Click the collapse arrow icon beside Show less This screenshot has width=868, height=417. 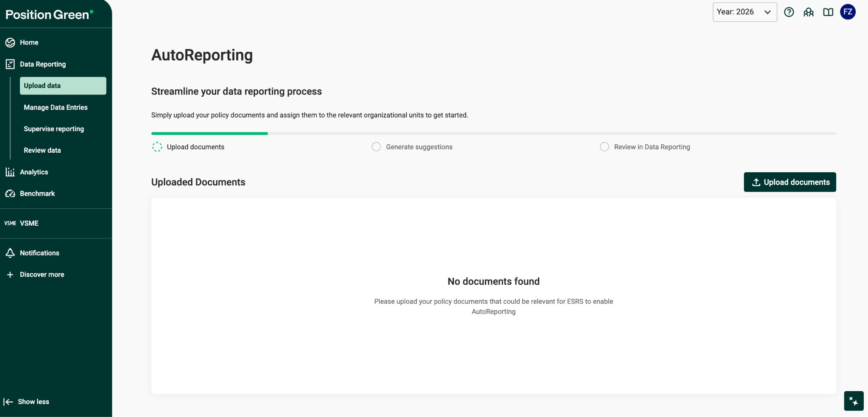pos(8,402)
